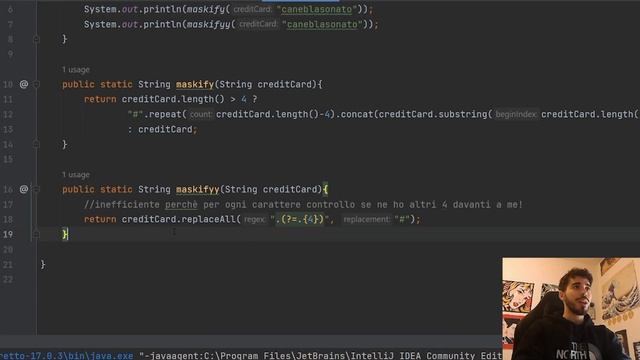Click the 'replacement:' parameter hint on line 18
The width and height of the screenshot is (640, 360).
coord(367,220)
